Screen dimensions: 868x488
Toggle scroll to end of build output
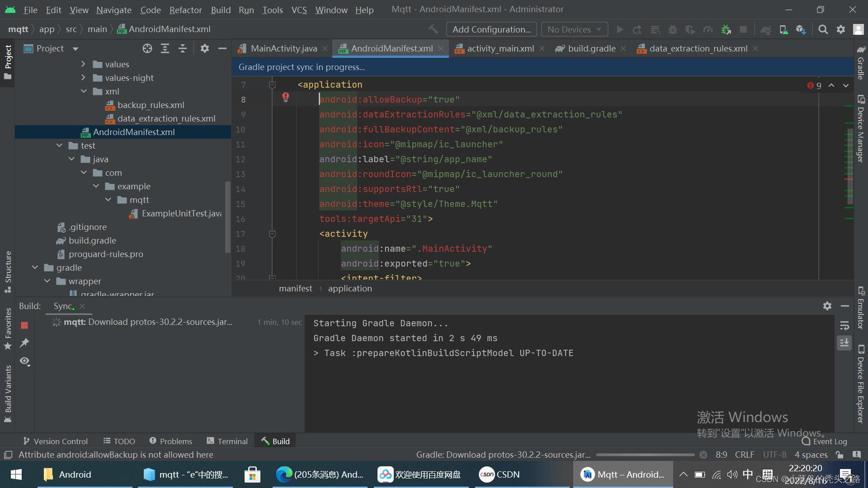[x=844, y=343]
